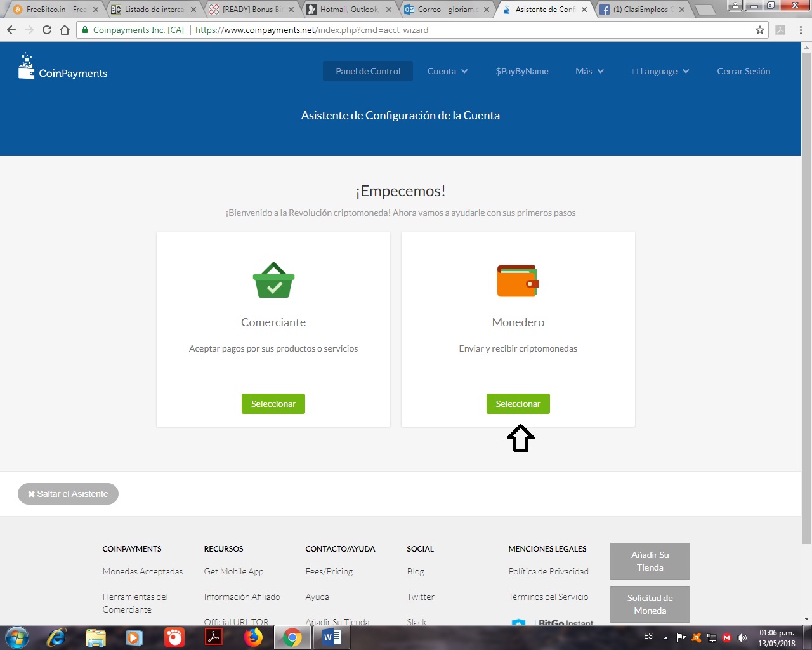Screen dimensions: 812x650
Task: Launch Internet Explorer from the taskbar
Action: point(56,637)
